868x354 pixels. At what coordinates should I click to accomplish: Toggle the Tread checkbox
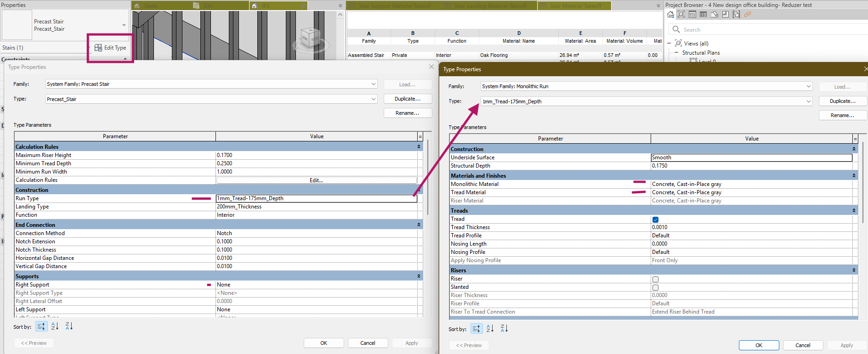click(x=655, y=219)
